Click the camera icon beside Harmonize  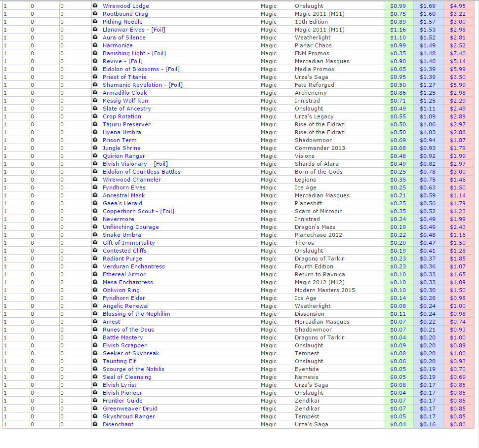click(x=95, y=45)
